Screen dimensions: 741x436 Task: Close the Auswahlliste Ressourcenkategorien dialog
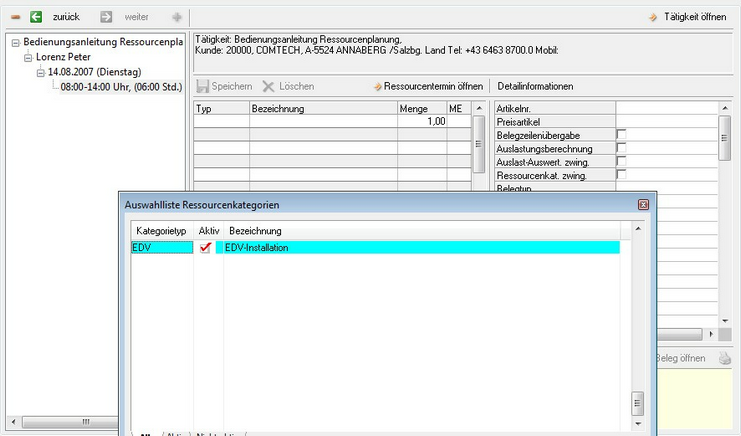click(x=644, y=204)
